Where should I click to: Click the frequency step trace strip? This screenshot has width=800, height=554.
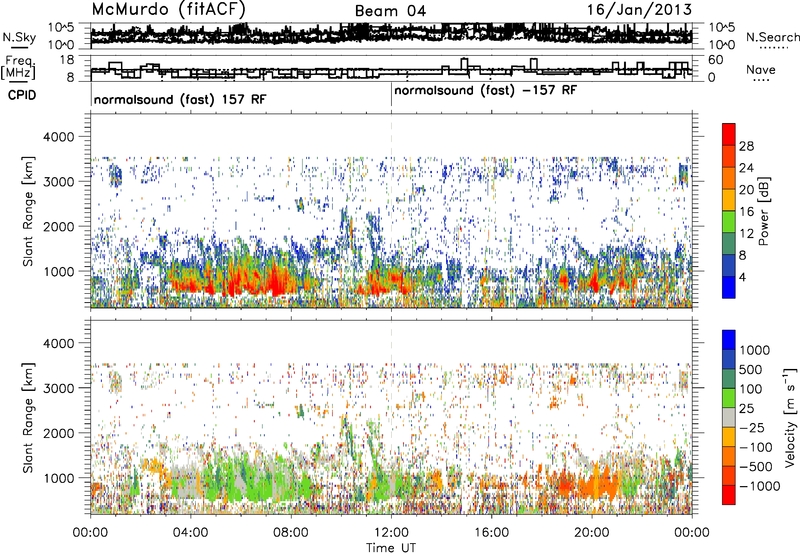click(x=391, y=69)
